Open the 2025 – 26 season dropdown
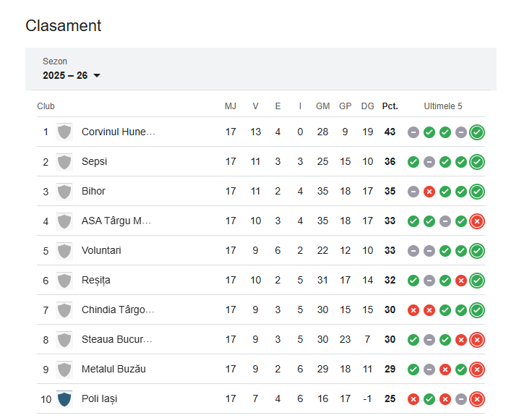The width and height of the screenshot is (532, 418). (x=72, y=75)
